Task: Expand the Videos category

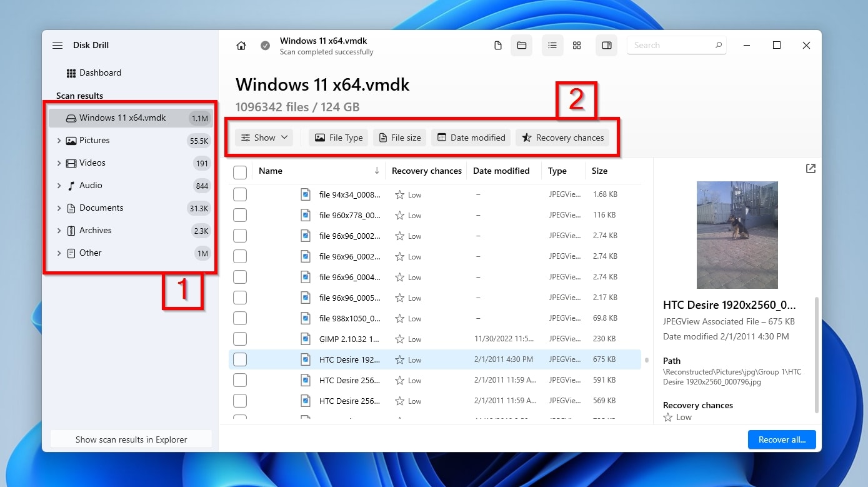Action: coord(59,163)
